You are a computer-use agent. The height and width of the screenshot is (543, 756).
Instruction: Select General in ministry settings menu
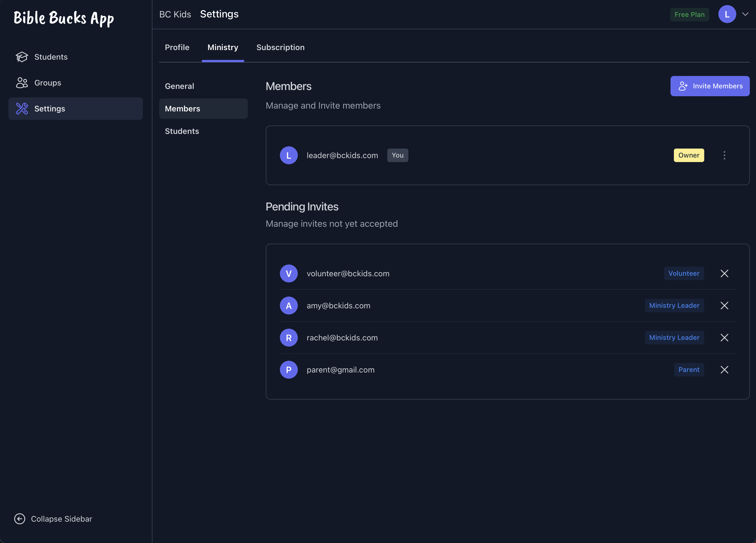pos(179,86)
